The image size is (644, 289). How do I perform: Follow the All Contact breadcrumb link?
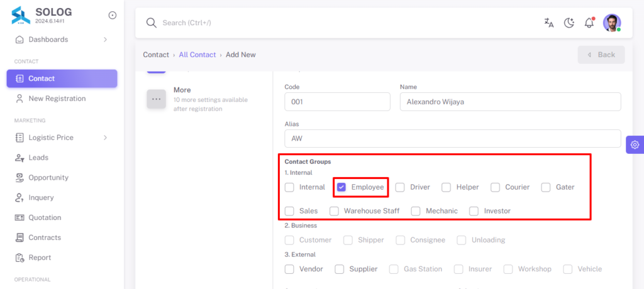[x=197, y=55]
